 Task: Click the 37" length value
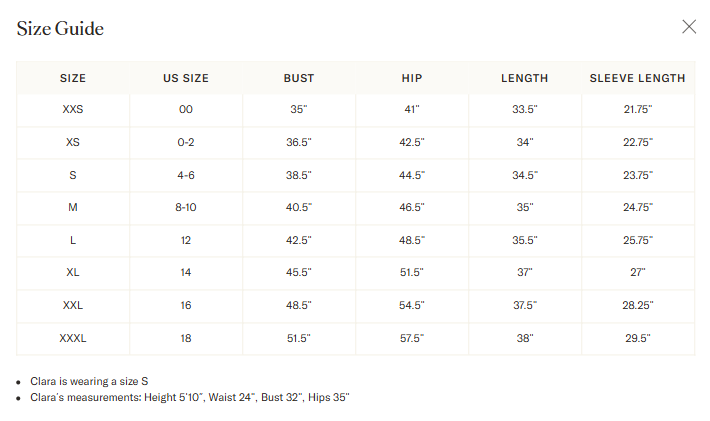[x=524, y=273]
